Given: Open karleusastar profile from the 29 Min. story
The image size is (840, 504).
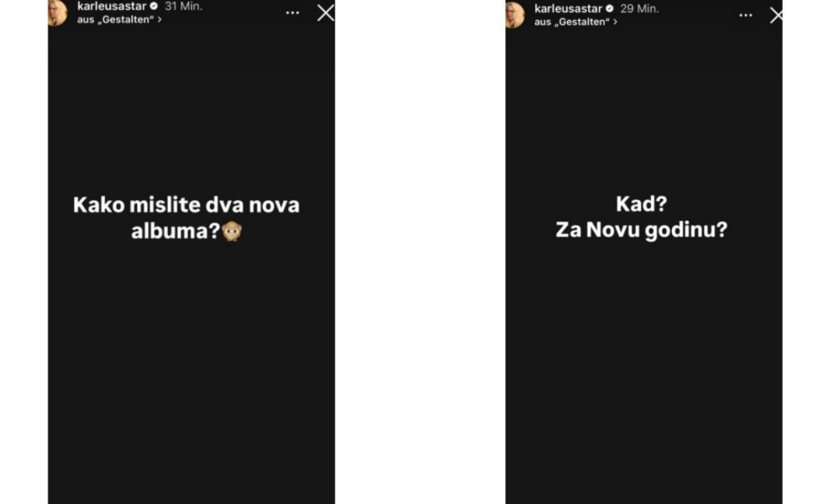Looking at the screenshot, I should (x=568, y=9).
